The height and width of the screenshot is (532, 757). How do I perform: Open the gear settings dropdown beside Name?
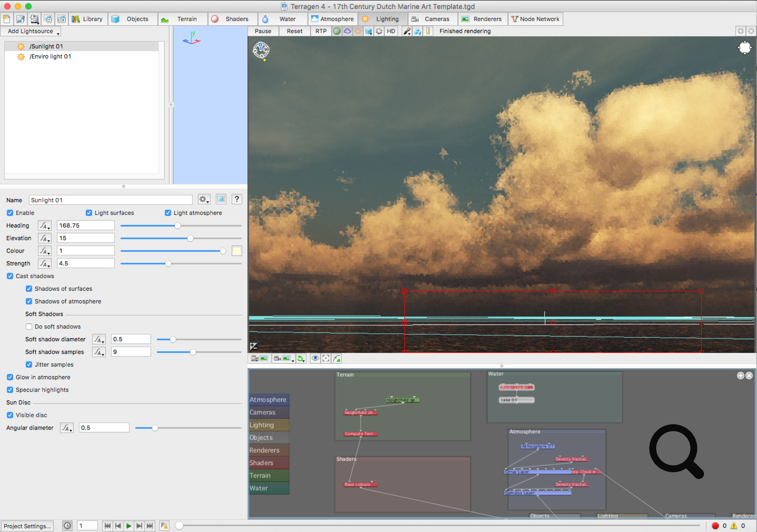tap(204, 200)
